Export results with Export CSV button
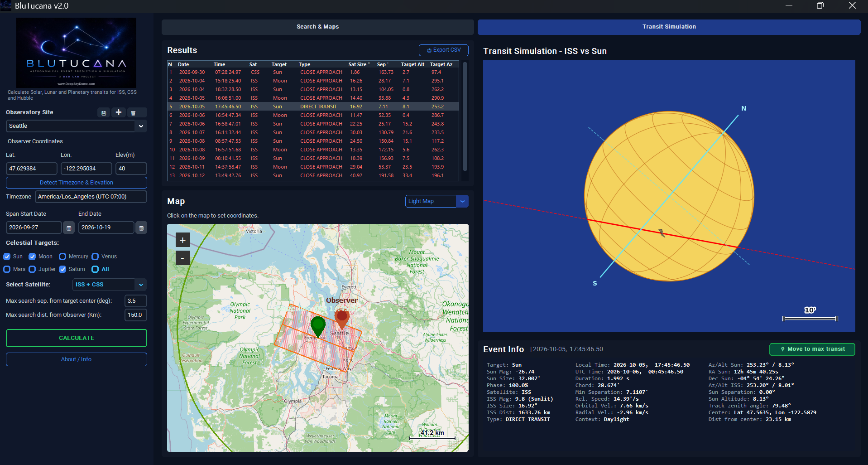The width and height of the screenshot is (868, 465). tap(444, 50)
